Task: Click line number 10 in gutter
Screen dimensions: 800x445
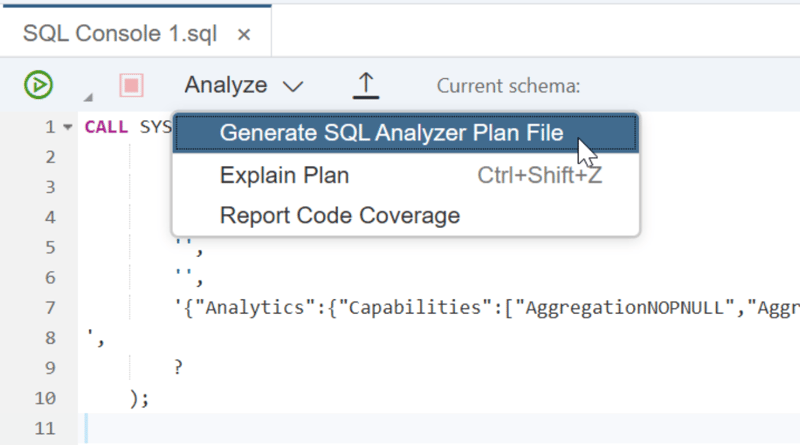Action: [45, 398]
